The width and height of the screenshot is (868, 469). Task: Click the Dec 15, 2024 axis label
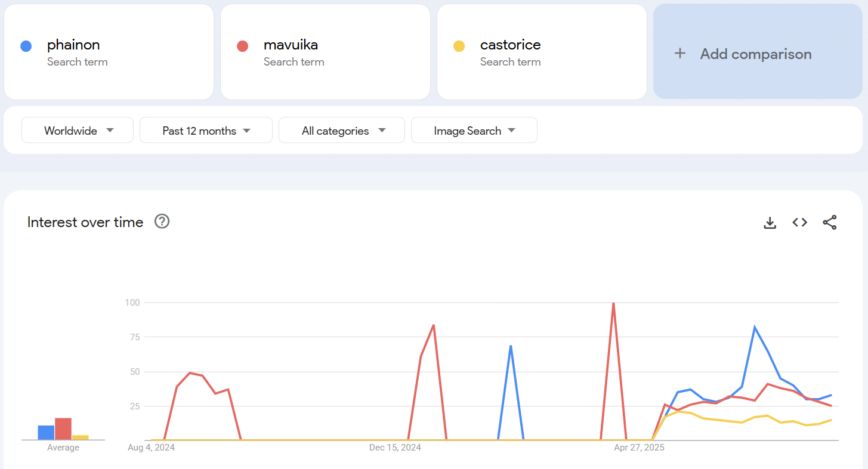click(395, 448)
